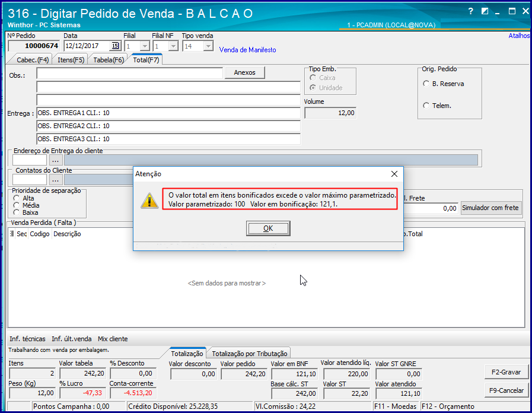532x413 pixels.
Task: Select the B. Reserva order origin
Action: pos(426,84)
